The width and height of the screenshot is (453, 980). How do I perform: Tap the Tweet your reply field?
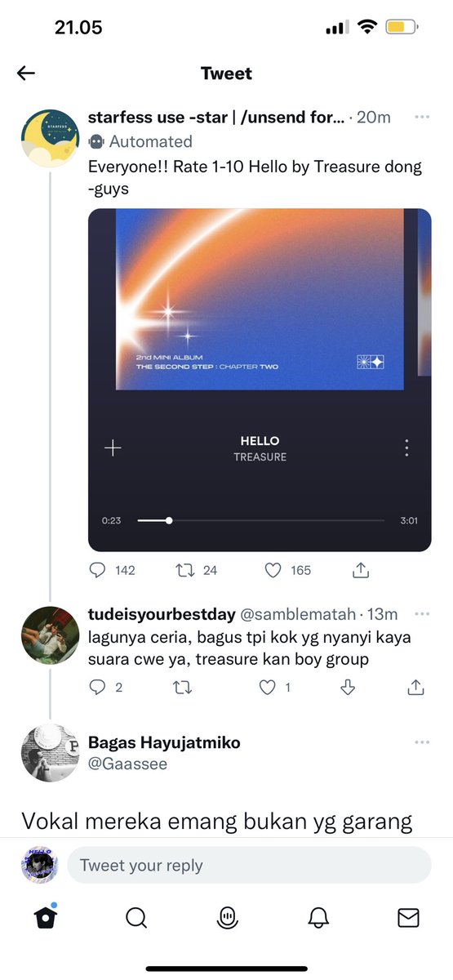[x=249, y=865]
